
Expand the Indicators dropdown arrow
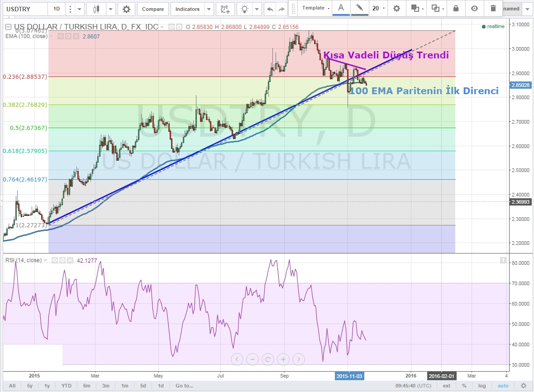[209, 9]
